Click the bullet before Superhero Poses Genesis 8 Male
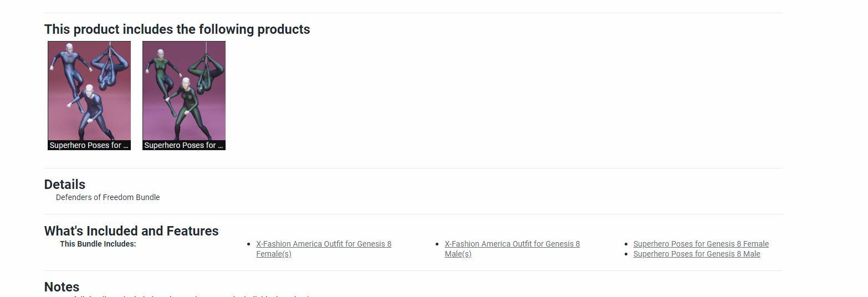This screenshot has height=297, width=868. coord(626,254)
